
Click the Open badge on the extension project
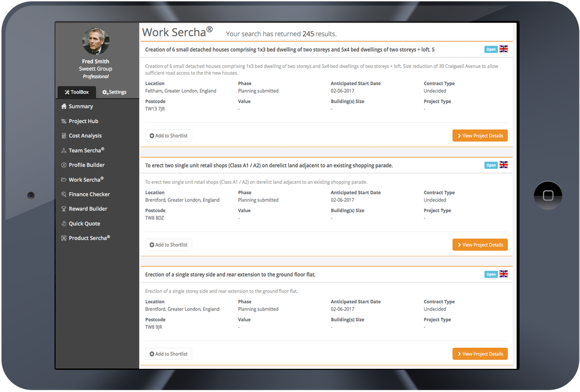[x=491, y=274]
